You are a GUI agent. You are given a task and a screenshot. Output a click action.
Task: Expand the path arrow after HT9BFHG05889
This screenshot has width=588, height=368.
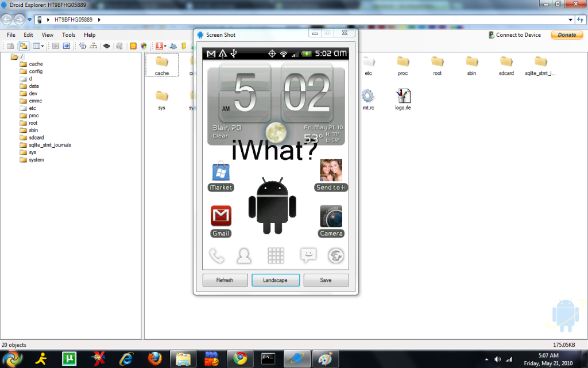[99, 20]
